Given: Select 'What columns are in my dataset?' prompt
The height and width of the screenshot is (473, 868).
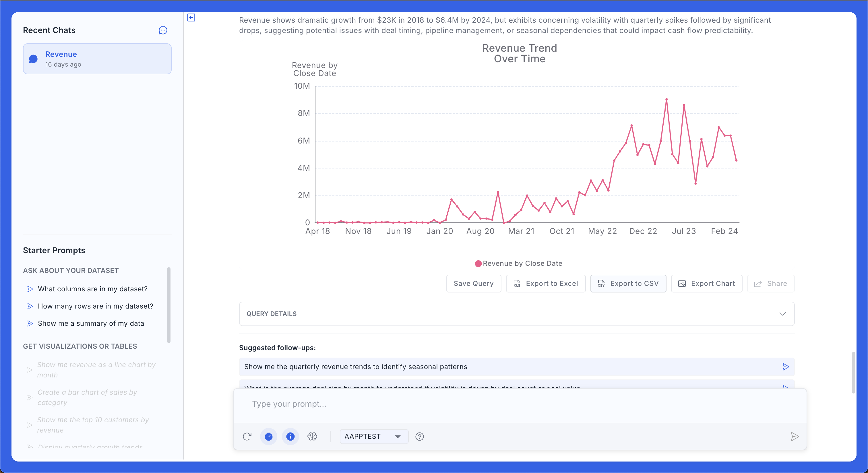Looking at the screenshot, I should 92,289.
